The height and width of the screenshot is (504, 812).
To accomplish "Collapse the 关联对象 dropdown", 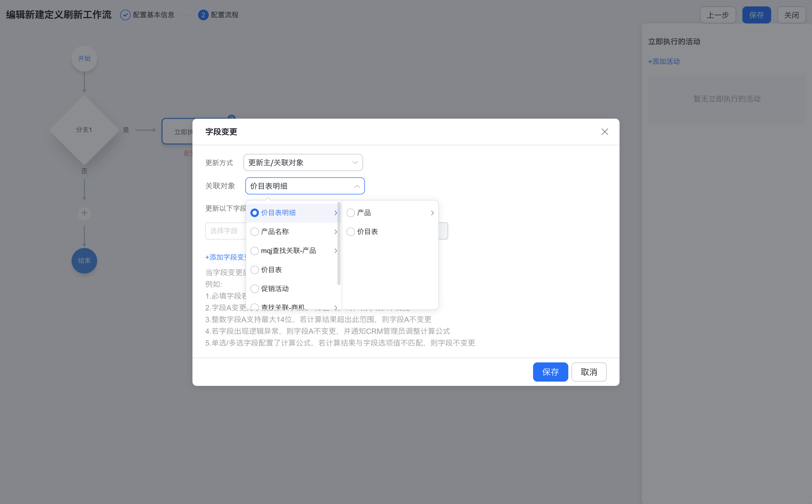I will click(x=357, y=186).
